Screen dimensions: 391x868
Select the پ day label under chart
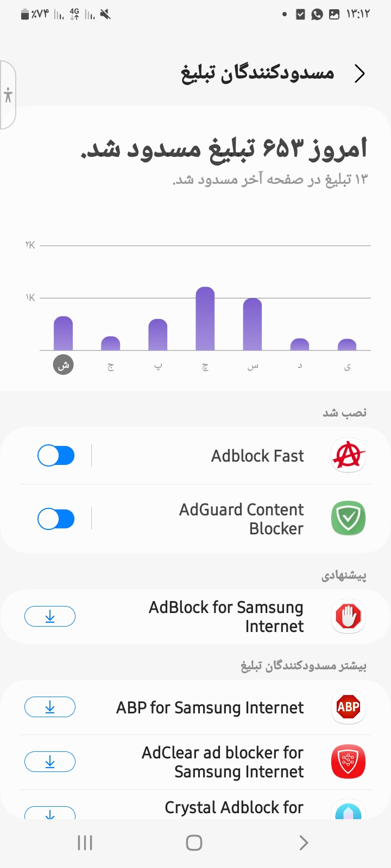click(x=158, y=366)
